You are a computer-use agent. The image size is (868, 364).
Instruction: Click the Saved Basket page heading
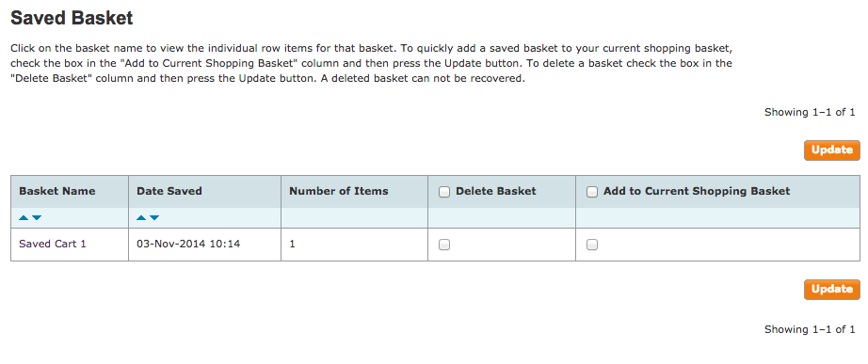coord(72,18)
